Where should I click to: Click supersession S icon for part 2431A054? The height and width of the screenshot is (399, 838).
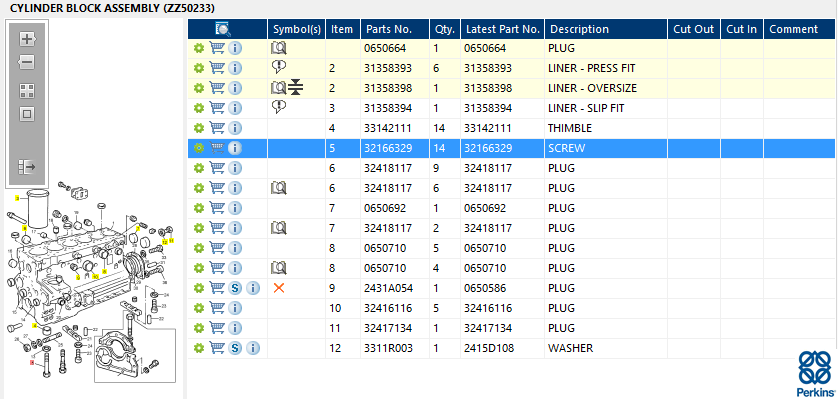tap(235, 288)
